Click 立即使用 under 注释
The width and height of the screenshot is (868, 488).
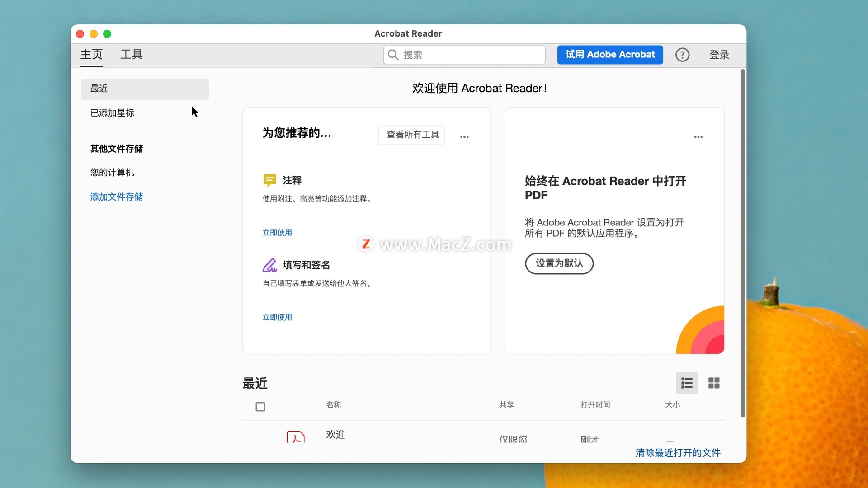[x=277, y=233]
